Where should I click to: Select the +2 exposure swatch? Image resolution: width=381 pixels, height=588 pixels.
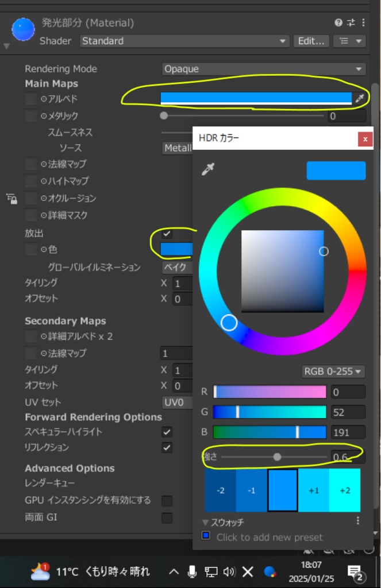pos(345,490)
